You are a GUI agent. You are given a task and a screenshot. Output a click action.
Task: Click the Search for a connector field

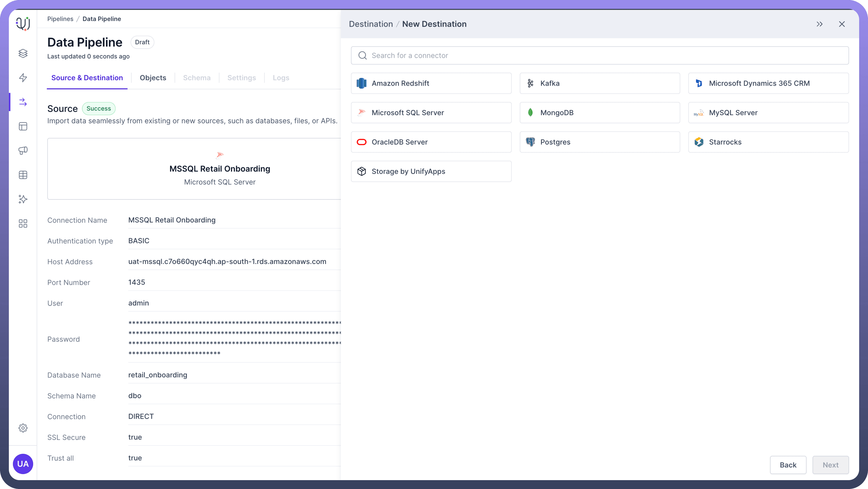600,56
